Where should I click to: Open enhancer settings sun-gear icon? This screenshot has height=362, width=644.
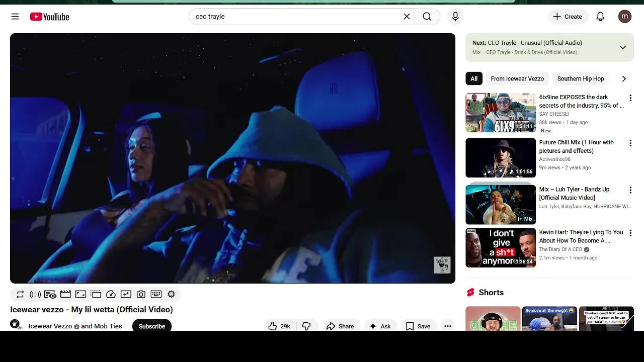171,294
